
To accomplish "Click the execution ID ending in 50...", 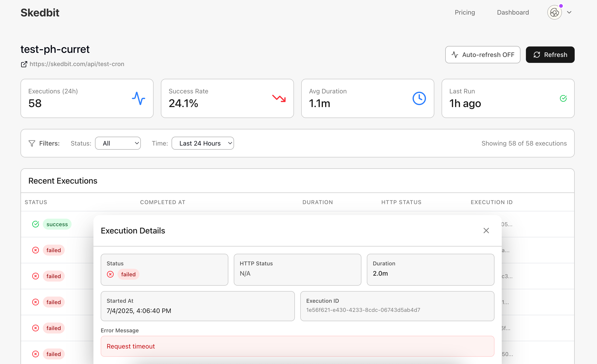I will pos(507,354).
